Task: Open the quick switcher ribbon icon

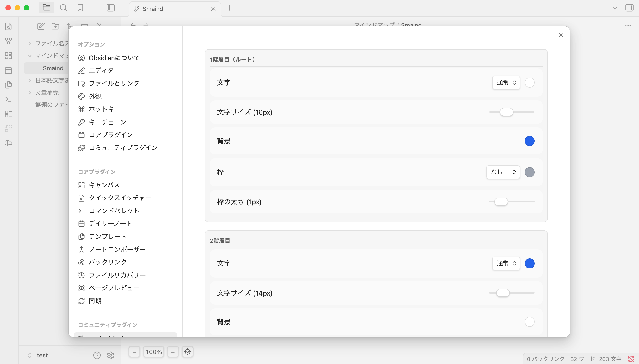Action: point(8,26)
